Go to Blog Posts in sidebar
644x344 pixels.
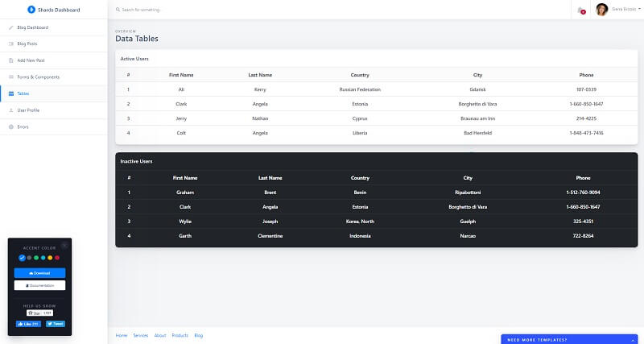tap(27, 44)
